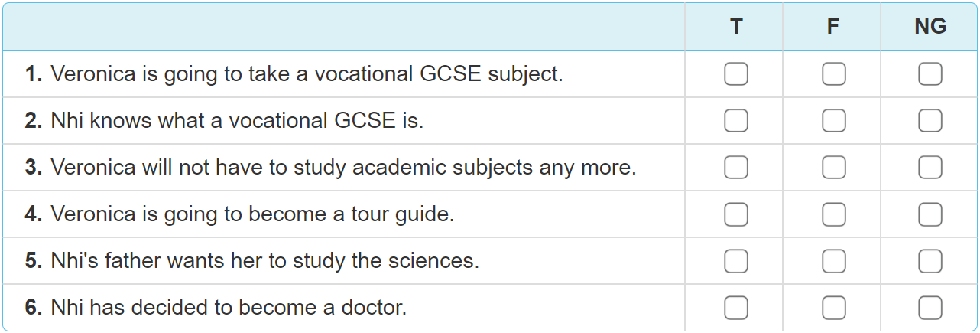Image resolution: width=980 pixels, height=333 pixels.
Task: Tick T for Nhi knows vocational GCSE
Action: 735,121
